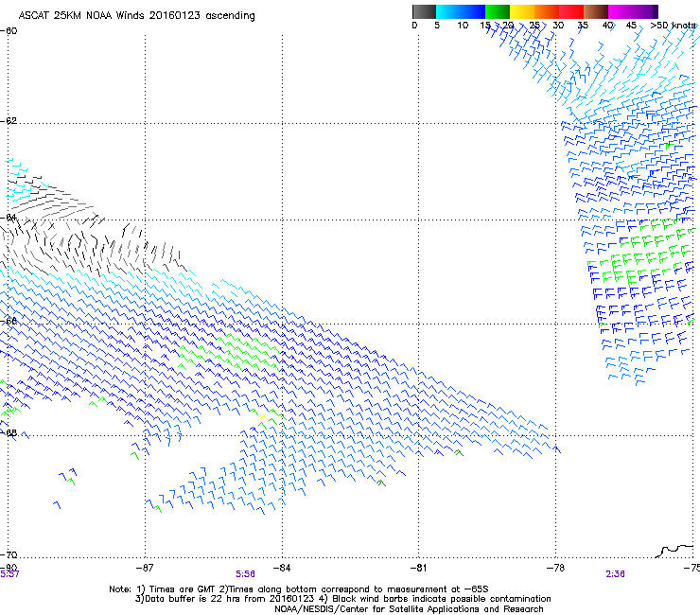Image resolution: width=700 pixels, height=615 pixels.
Task: Click the '>50 knots' color scale label
Action: pos(673,26)
